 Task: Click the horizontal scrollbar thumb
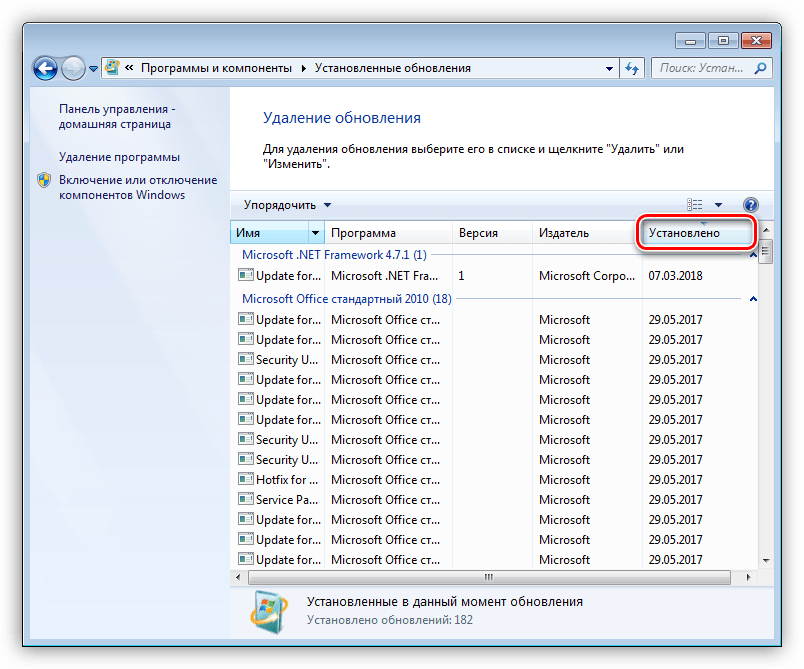488,577
